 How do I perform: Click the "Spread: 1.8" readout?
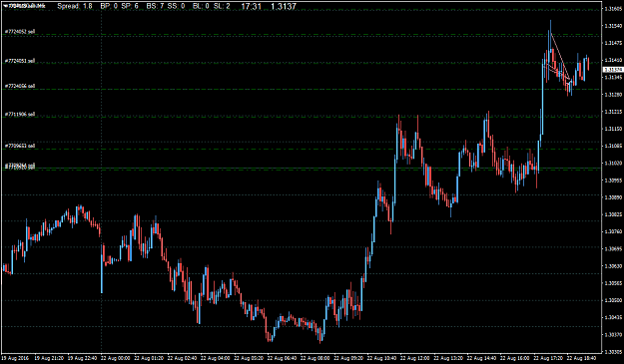[x=75, y=6]
